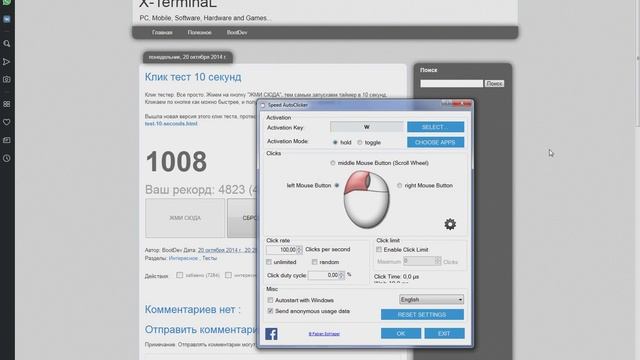Viewport: 640px width, 360px height.
Task: Open the search magnifier in browser sidebar
Action: (x=7, y=43)
